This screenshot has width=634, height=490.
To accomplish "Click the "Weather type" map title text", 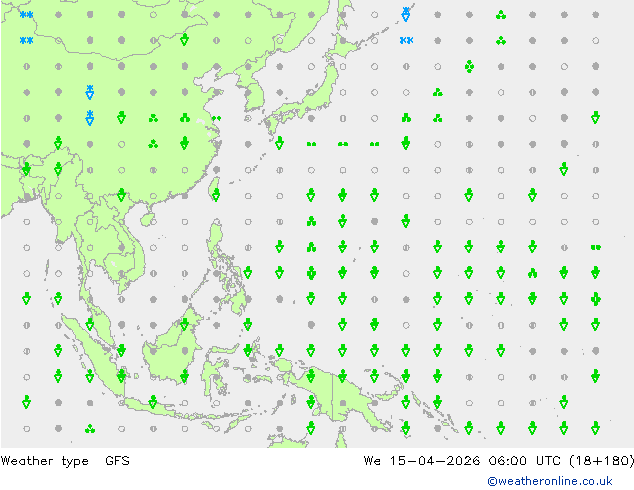I will click(44, 461).
